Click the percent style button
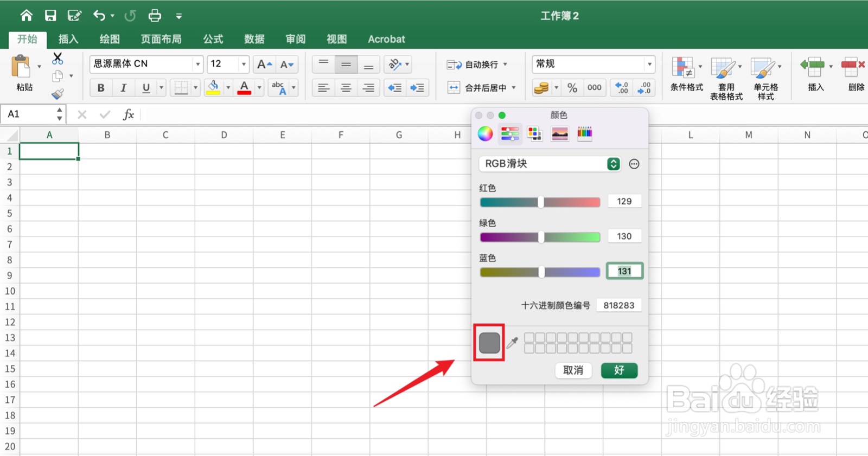Viewport: 868px width, 456px height. click(x=572, y=87)
